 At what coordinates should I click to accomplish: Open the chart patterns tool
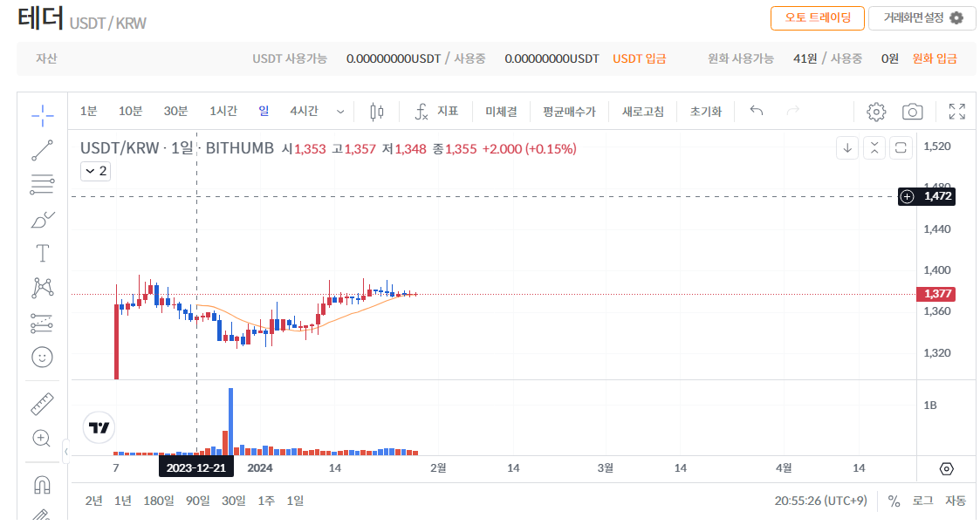tap(43, 288)
